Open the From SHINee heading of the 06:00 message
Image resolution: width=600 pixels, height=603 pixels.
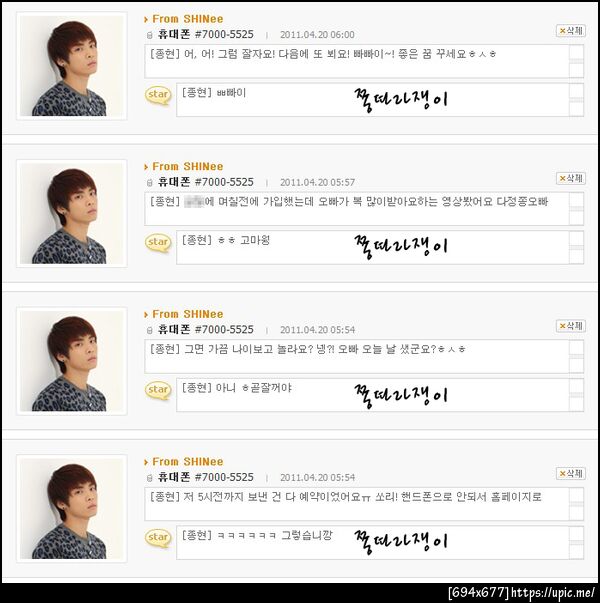(x=187, y=19)
